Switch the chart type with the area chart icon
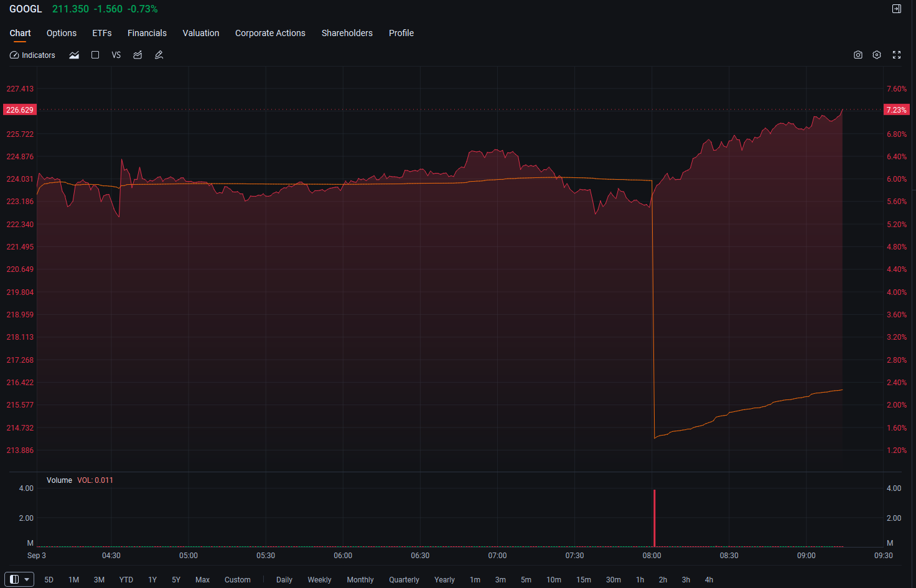The height and width of the screenshot is (588, 916). point(74,55)
